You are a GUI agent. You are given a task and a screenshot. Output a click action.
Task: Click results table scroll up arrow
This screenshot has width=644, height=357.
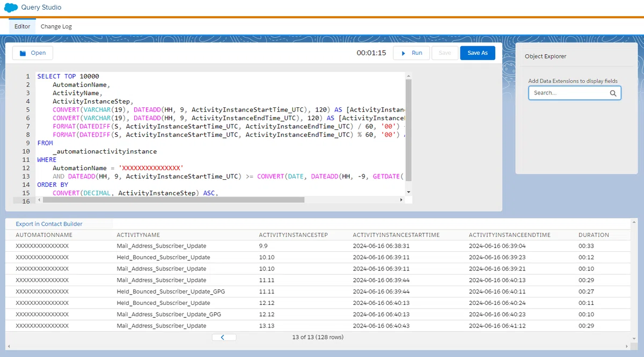pyautogui.click(x=634, y=222)
